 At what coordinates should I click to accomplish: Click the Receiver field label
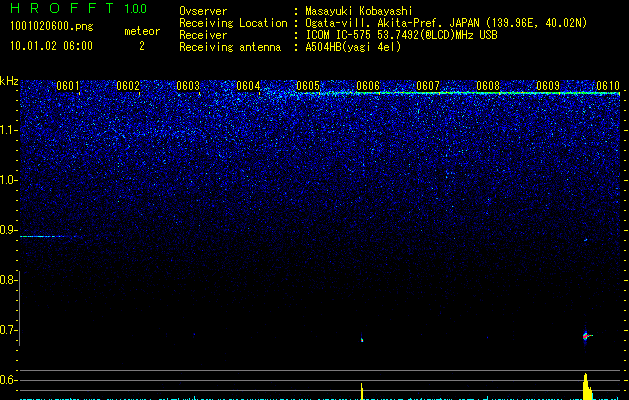203,35
